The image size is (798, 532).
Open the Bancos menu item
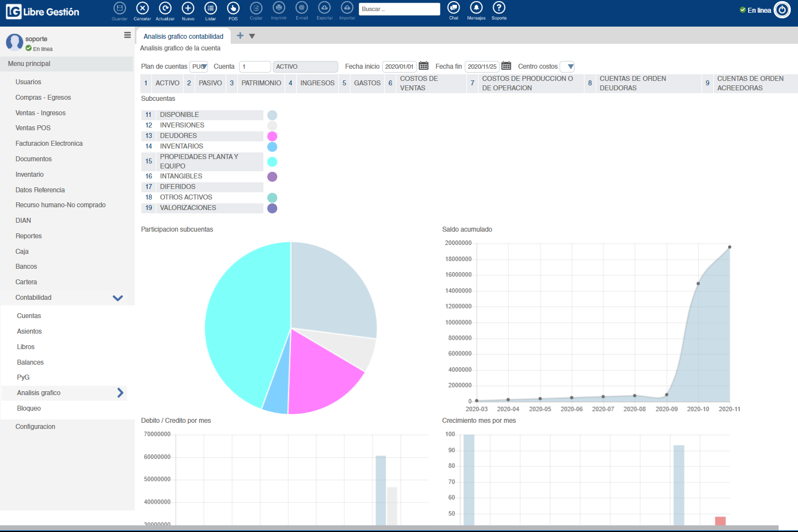(x=26, y=267)
